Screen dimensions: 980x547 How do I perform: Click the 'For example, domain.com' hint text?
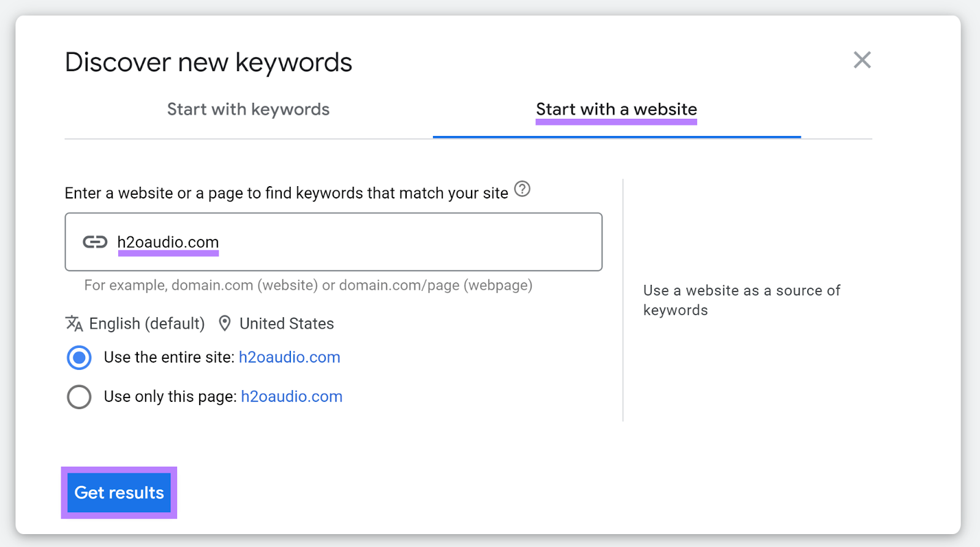[x=308, y=285]
